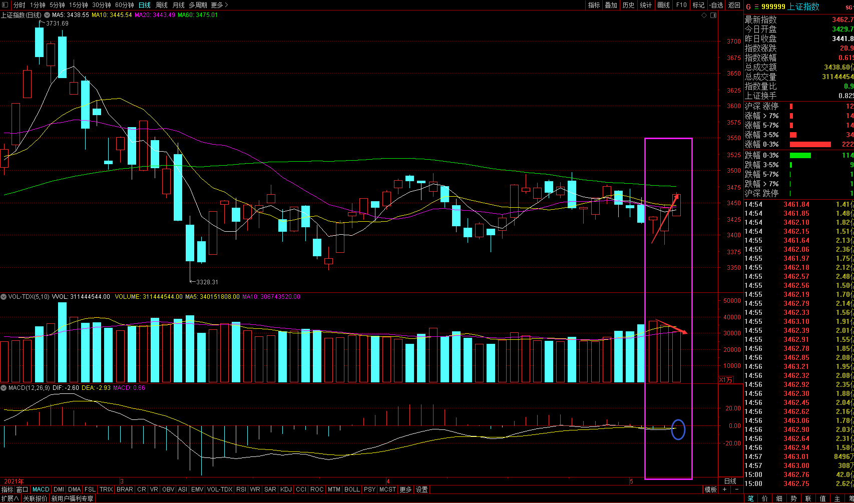Select the OBV indicator tab
Screen dimensions: 854x504
(169, 489)
